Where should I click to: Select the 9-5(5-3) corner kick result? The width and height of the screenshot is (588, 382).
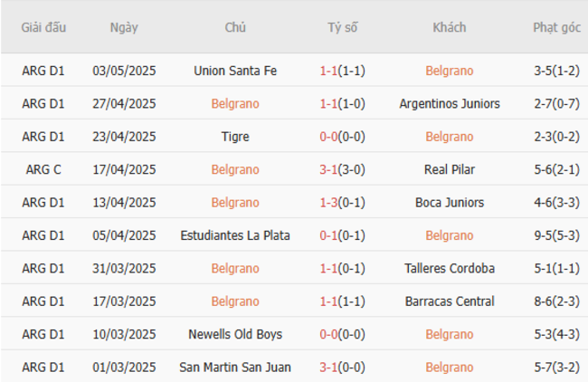click(556, 235)
